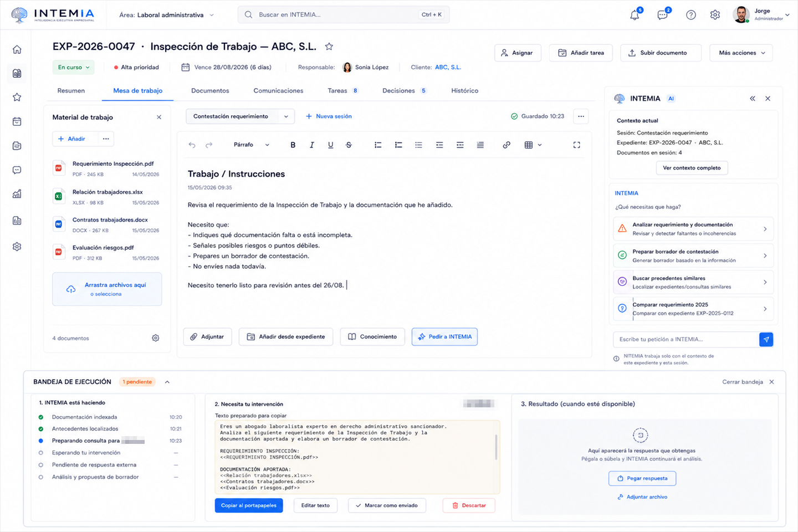The image size is (798, 532).
Task: Send the petition with the blue arrow button
Action: (x=766, y=340)
